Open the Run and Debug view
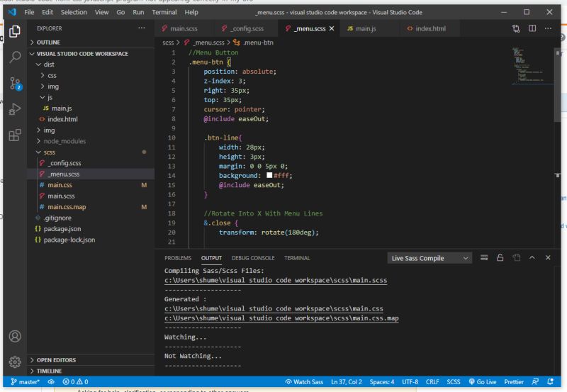 click(15, 109)
